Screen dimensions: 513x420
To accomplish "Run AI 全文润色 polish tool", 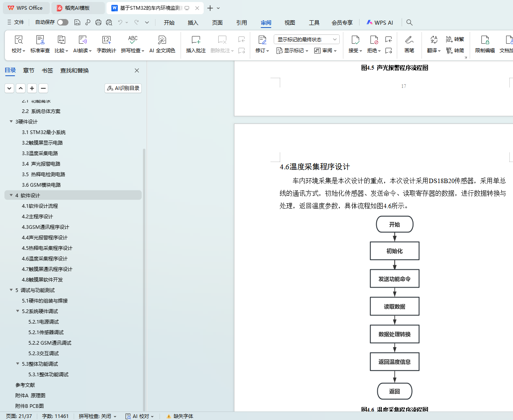I will coord(162,40).
